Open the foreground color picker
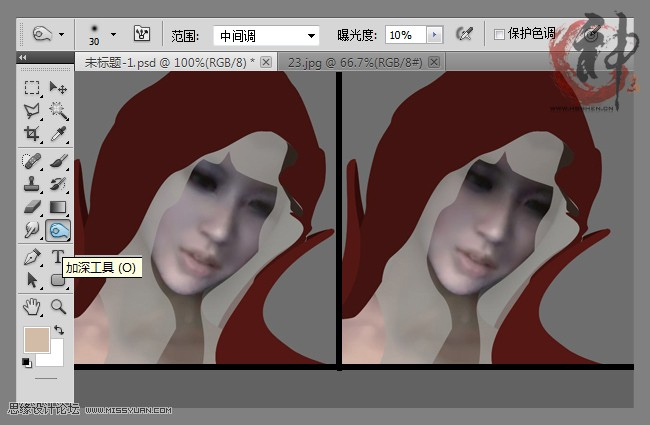This screenshot has width=650, height=425. (36, 340)
